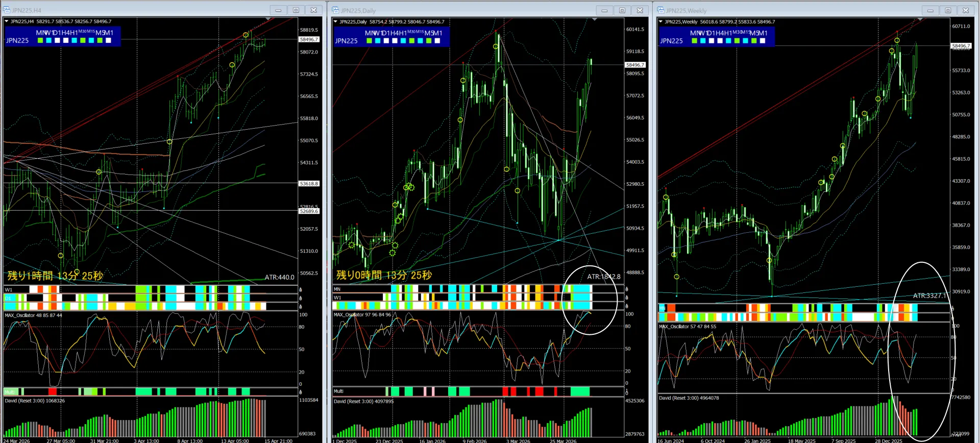Click the MAX_Oscillator 57 47 84 55 label in Weekly chart
The width and height of the screenshot is (980, 443).
point(688,327)
